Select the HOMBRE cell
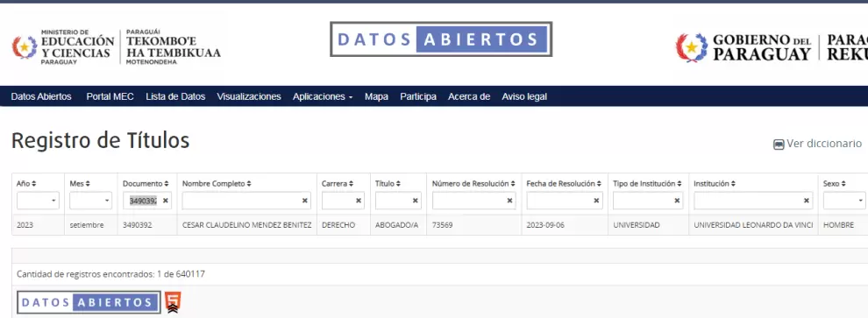This screenshot has width=868, height=318. click(x=843, y=226)
